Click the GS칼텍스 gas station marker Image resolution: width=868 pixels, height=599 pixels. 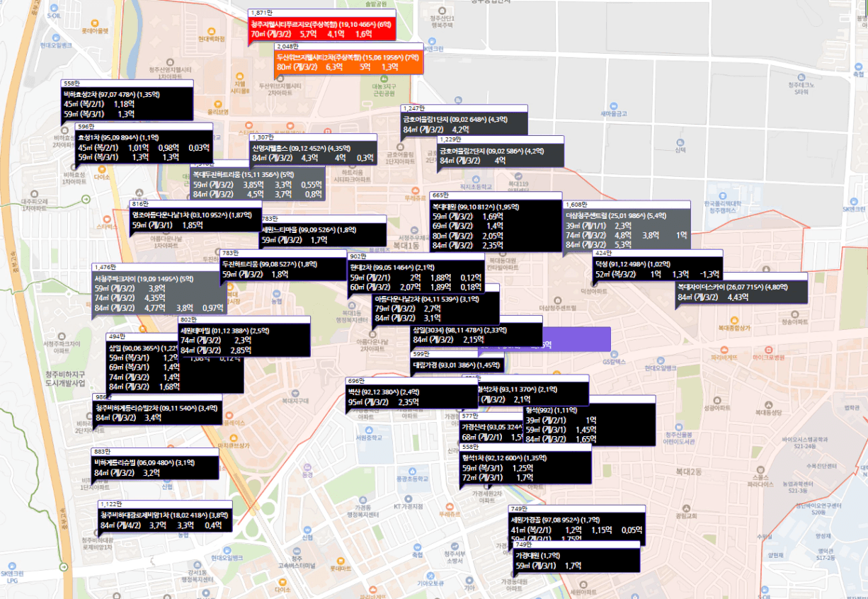(x=615, y=357)
